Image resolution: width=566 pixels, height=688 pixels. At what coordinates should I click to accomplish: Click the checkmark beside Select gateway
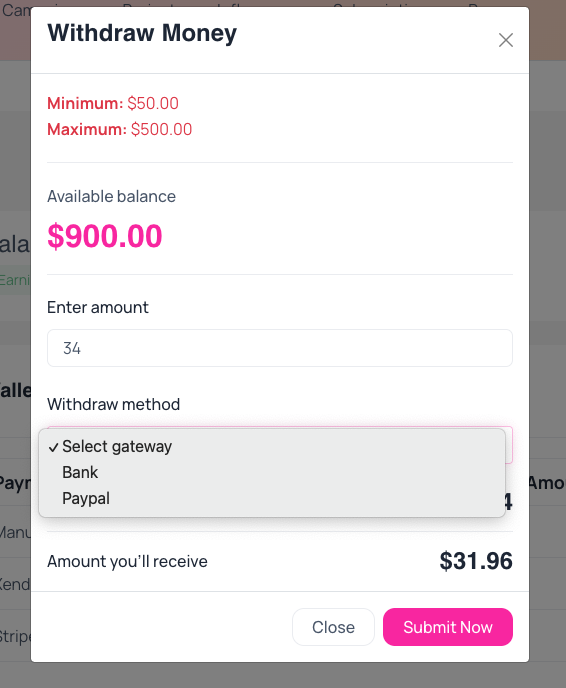click(54, 447)
